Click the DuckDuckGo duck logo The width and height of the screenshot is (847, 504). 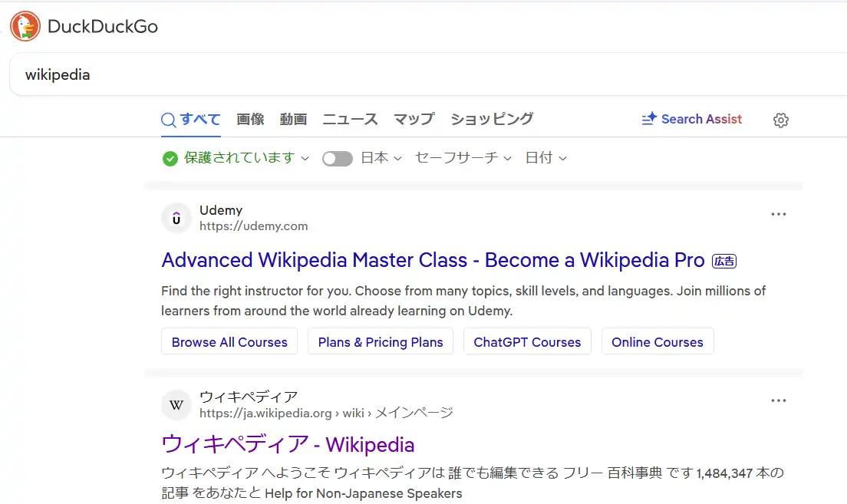pos(25,26)
